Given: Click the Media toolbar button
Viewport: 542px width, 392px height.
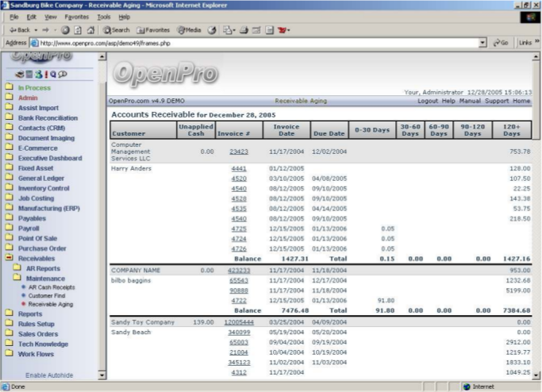Looking at the screenshot, I should coord(191,29).
